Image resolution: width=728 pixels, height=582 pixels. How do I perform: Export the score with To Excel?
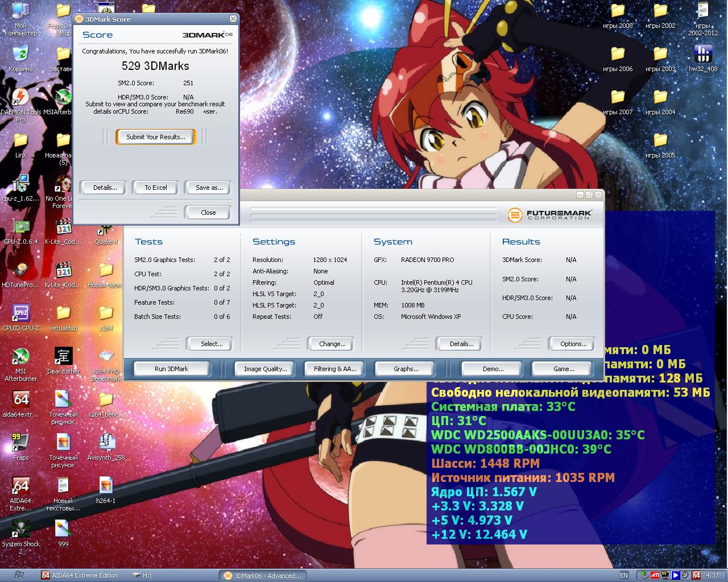point(155,188)
